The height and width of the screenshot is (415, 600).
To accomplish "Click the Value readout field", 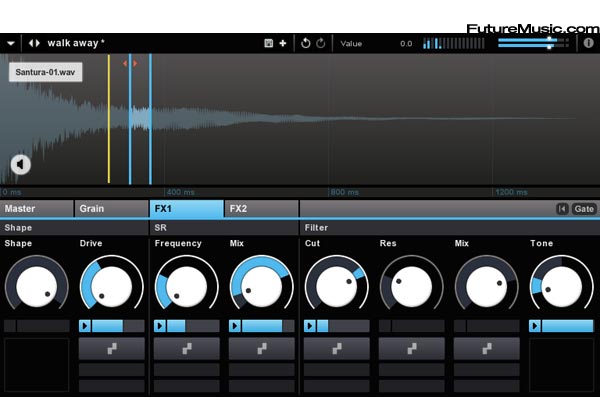I will 376,44.
